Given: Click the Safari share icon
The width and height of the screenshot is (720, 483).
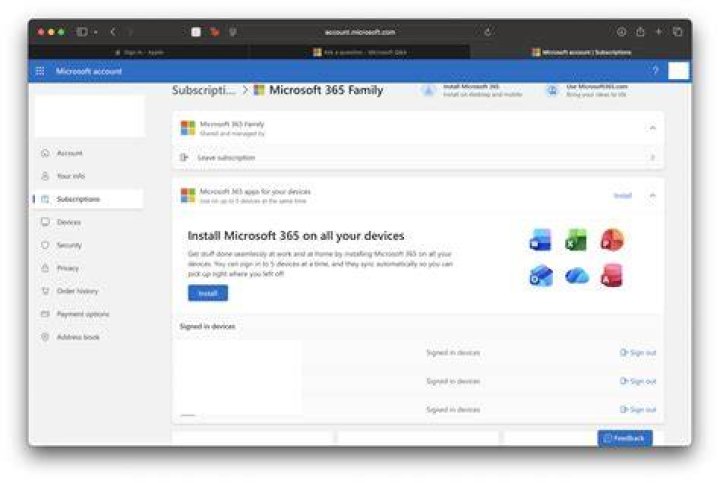Looking at the screenshot, I should point(640,32).
